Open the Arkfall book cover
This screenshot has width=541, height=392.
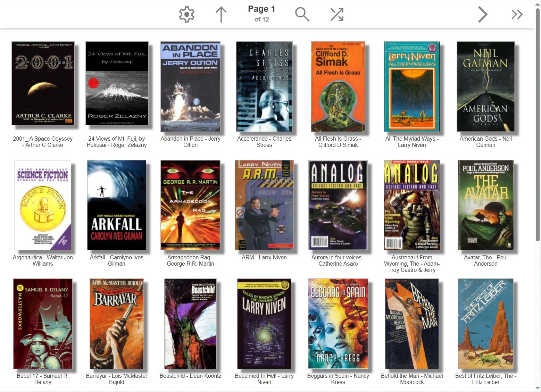(x=116, y=205)
